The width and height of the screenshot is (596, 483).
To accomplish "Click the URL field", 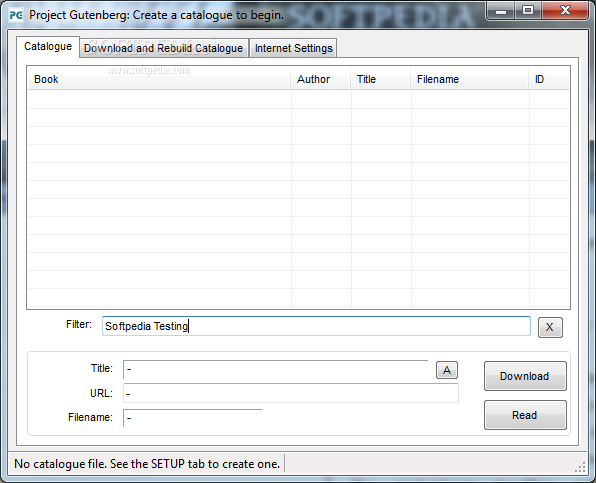I will [x=291, y=393].
